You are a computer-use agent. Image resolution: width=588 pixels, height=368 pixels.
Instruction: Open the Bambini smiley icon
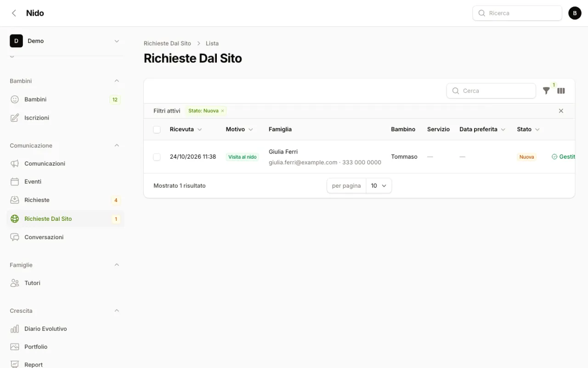pyautogui.click(x=15, y=99)
